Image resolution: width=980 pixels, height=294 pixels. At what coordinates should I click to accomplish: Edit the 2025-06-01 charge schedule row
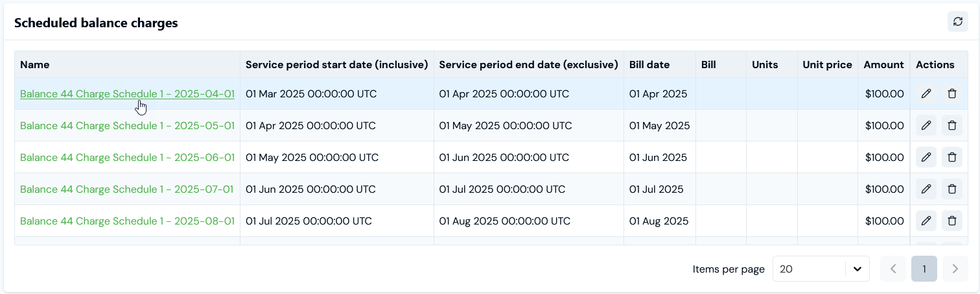coord(926,157)
